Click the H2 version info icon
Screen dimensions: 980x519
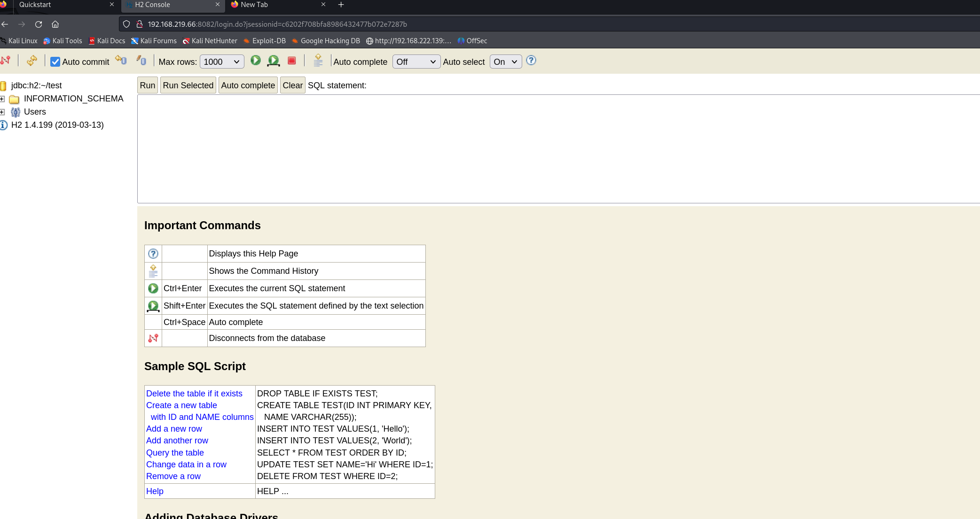(x=4, y=125)
